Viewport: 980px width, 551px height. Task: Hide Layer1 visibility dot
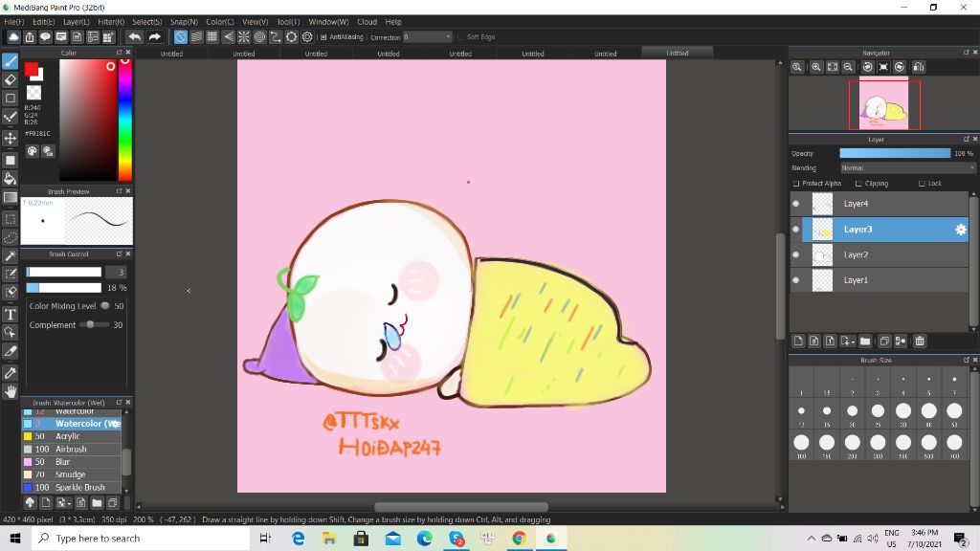(x=795, y=280)
